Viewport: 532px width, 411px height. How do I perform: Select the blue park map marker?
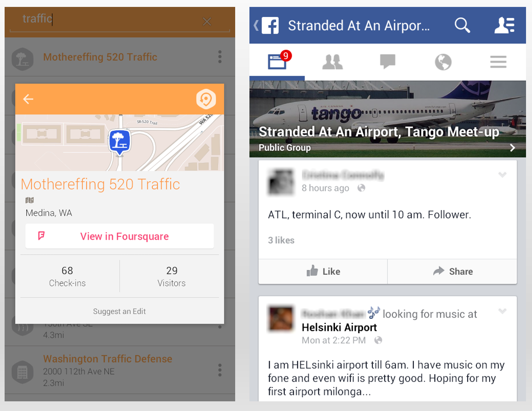(120, 142)
